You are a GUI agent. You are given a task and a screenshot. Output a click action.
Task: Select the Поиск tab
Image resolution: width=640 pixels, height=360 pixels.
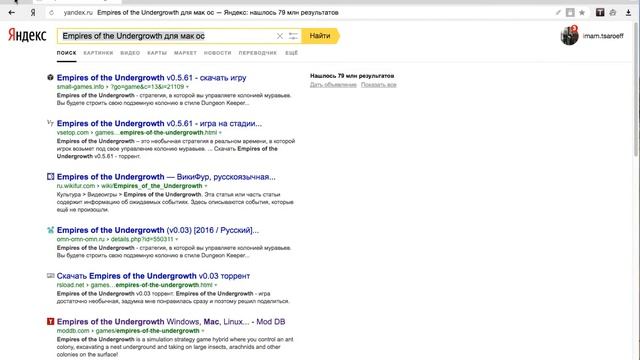pos(67,53)
